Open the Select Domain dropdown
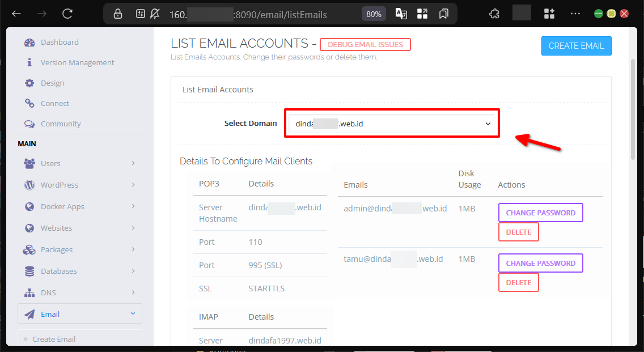The width and height of the screenshot is (644, 352). [x=391, y=124]
